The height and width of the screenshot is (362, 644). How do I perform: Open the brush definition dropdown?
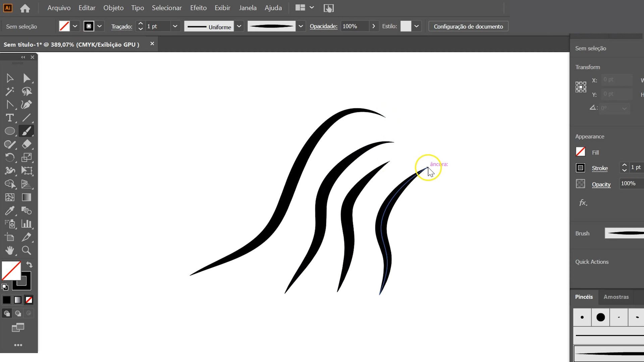301,26
